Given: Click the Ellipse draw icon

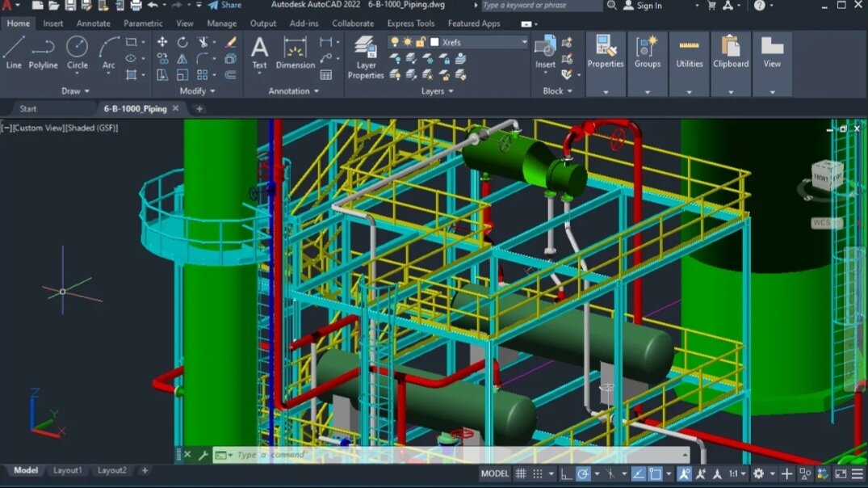Looking at the screenshot, I should click(x=131, y=58).
